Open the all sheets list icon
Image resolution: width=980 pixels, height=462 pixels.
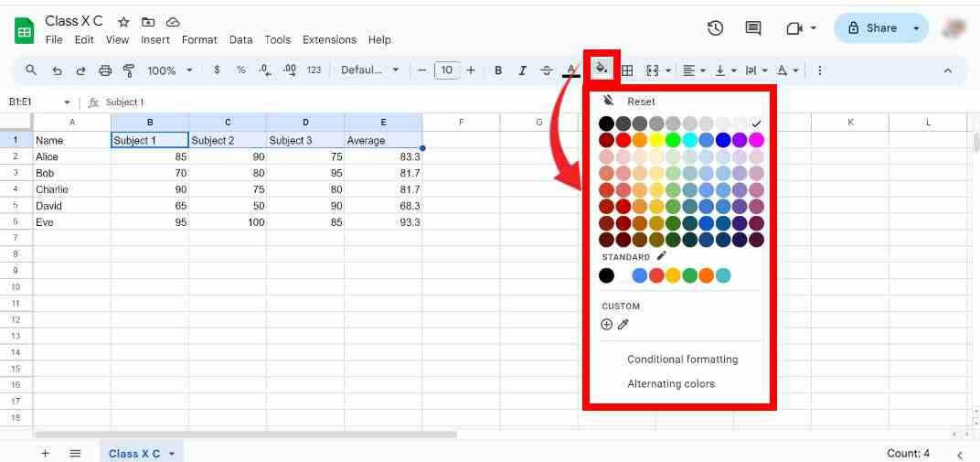tap(75, 453)
